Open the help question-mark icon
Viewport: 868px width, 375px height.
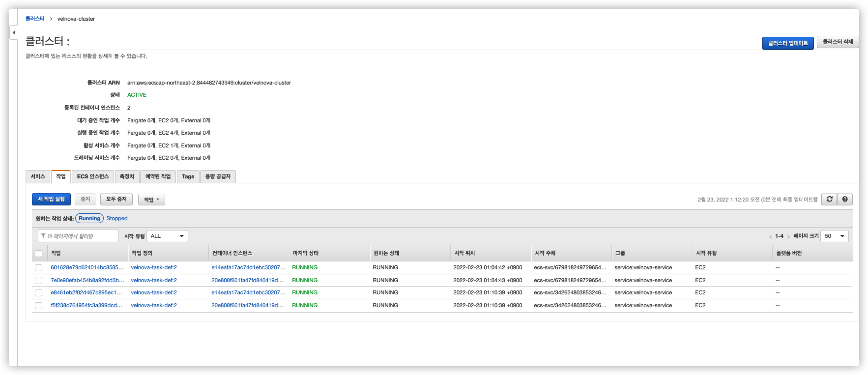845,199
